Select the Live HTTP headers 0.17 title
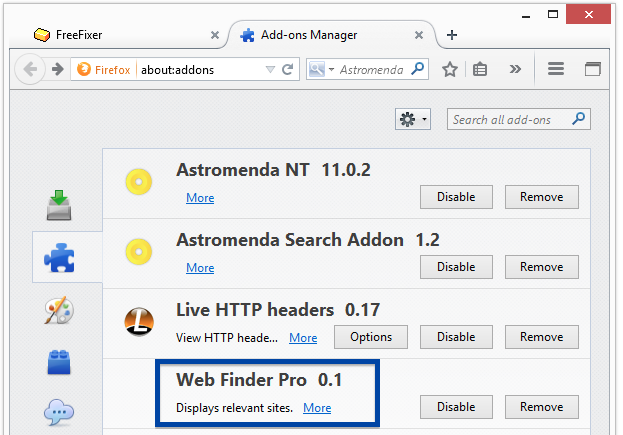 pyautogui.click(x=278, y=310)
